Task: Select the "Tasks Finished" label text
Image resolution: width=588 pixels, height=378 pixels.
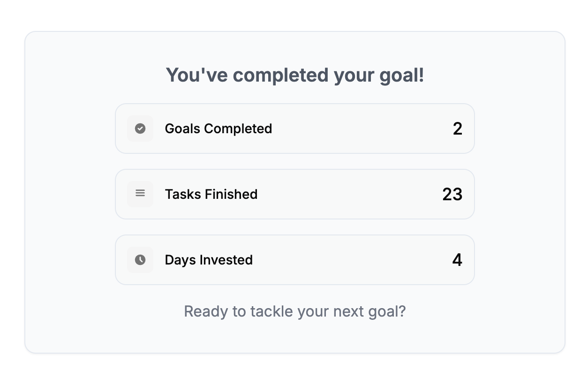Action: [211, 194]
